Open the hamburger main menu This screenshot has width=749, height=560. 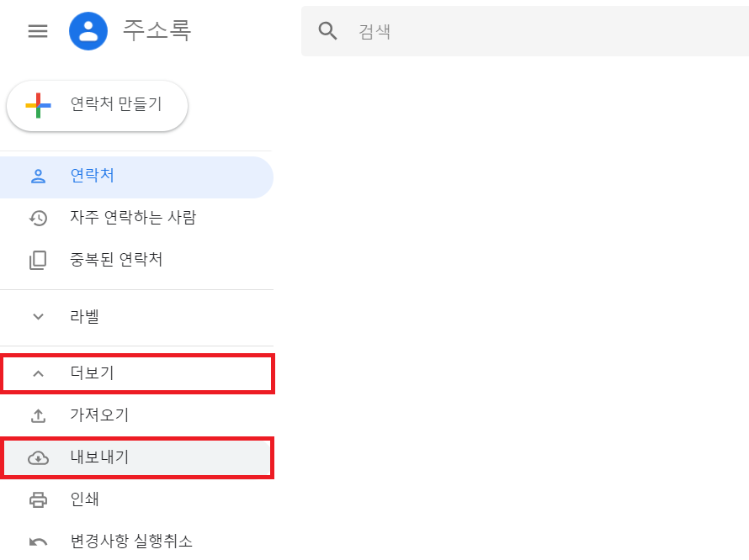point(38,31)
